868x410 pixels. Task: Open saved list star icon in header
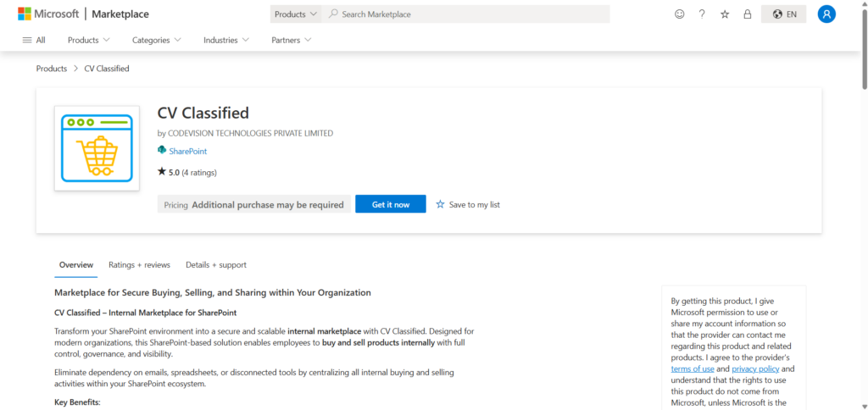click(x=725, y=14)
